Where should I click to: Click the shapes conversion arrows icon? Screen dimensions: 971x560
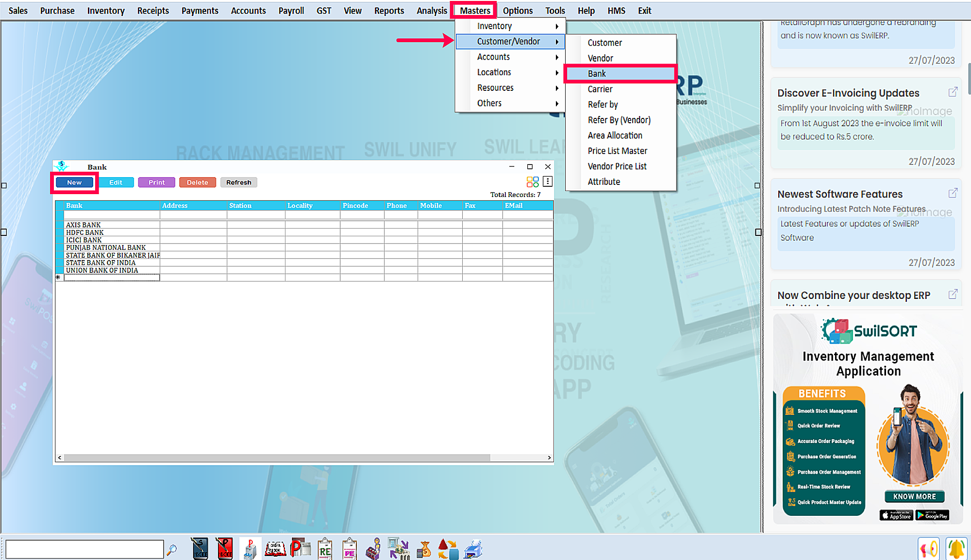[448, 549]
